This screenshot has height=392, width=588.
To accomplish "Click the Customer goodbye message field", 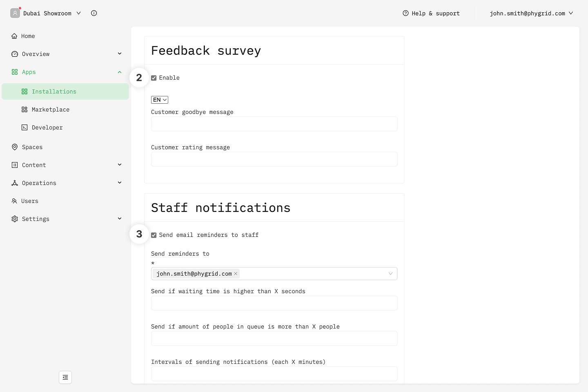I will tap(274, 124).
